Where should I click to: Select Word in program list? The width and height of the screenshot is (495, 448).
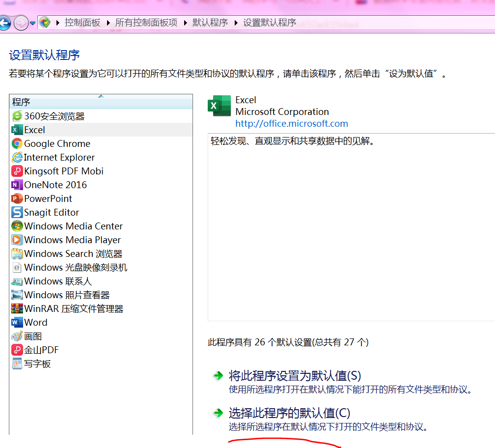click(x=36, y=322)
